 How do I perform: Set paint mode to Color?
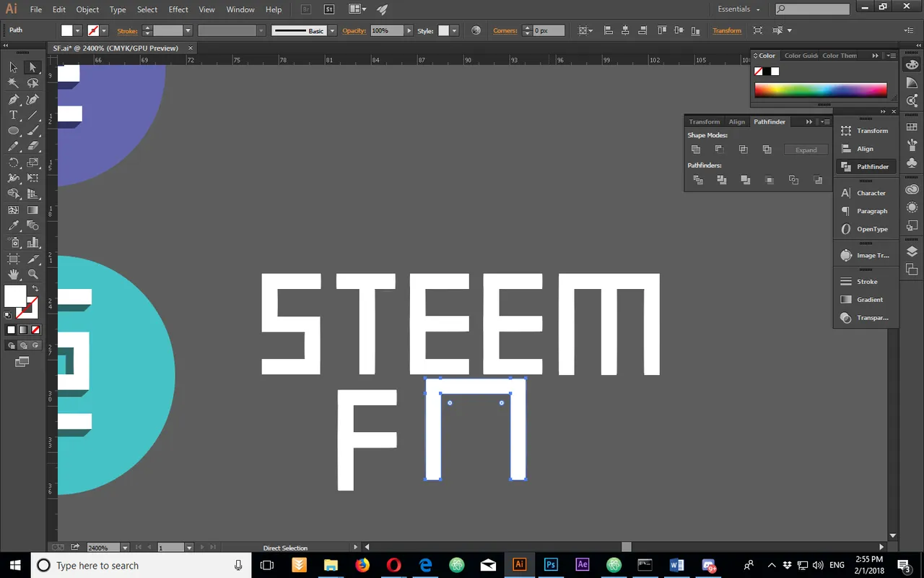click(x=11, y=329)
